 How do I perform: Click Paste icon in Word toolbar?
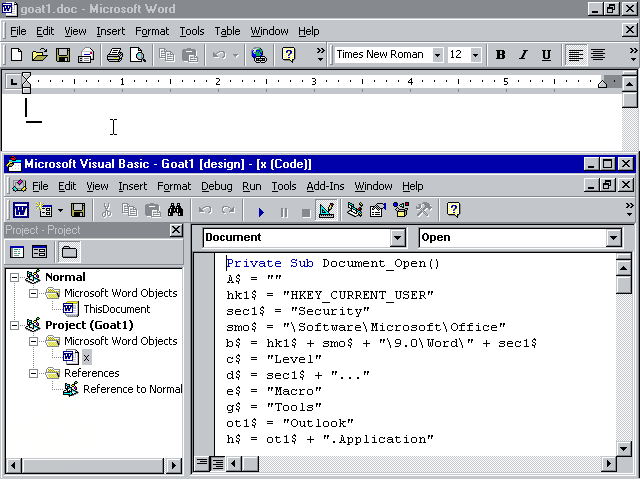(190, 55)
